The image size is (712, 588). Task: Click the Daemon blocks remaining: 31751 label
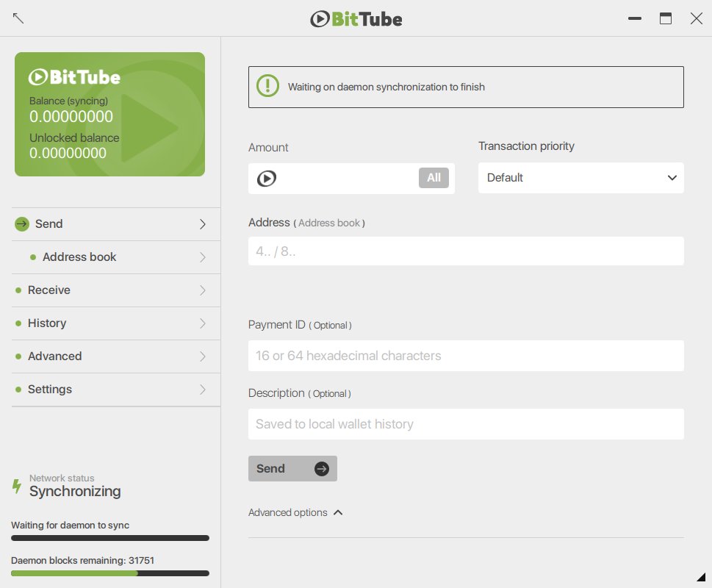point(82,560)
